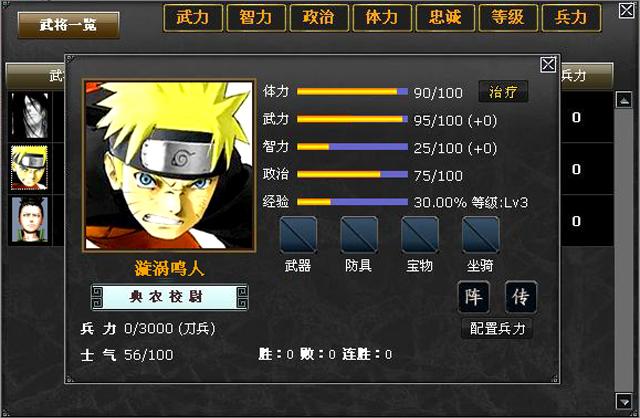Select the empty 宝物 treasure slot

pos(420,235)
